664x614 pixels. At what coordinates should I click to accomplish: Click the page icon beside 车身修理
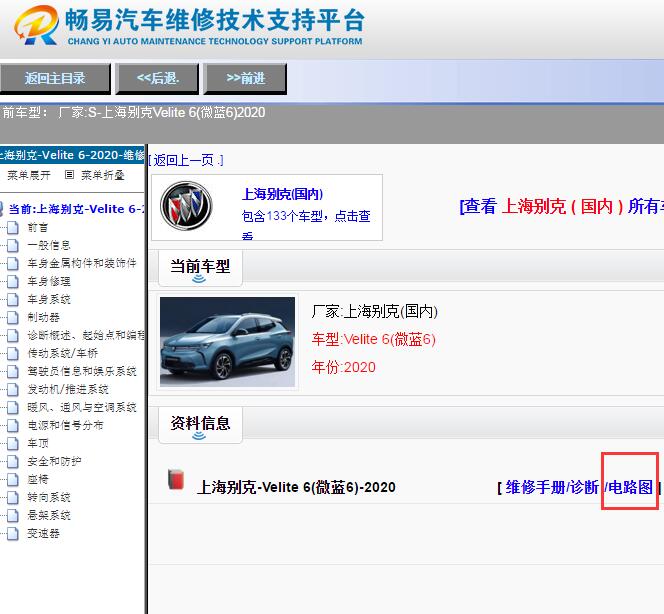(13, 282)
